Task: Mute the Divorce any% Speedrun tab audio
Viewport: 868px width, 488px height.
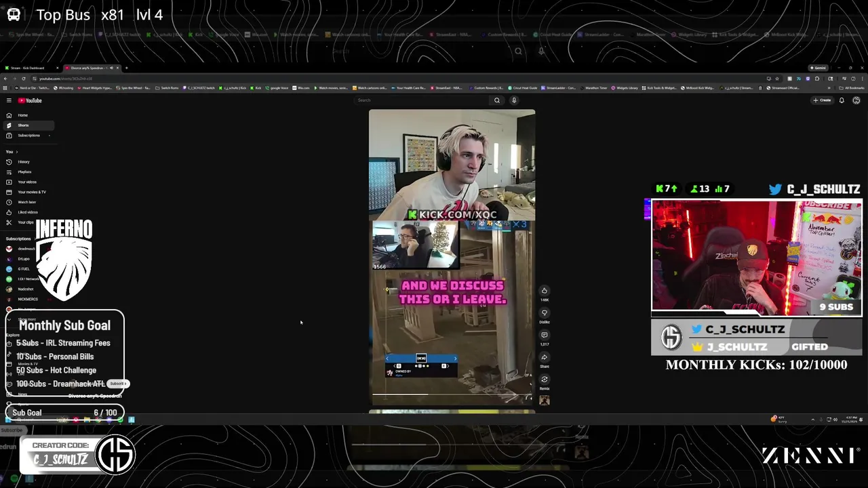Action: tap(111, 68)
